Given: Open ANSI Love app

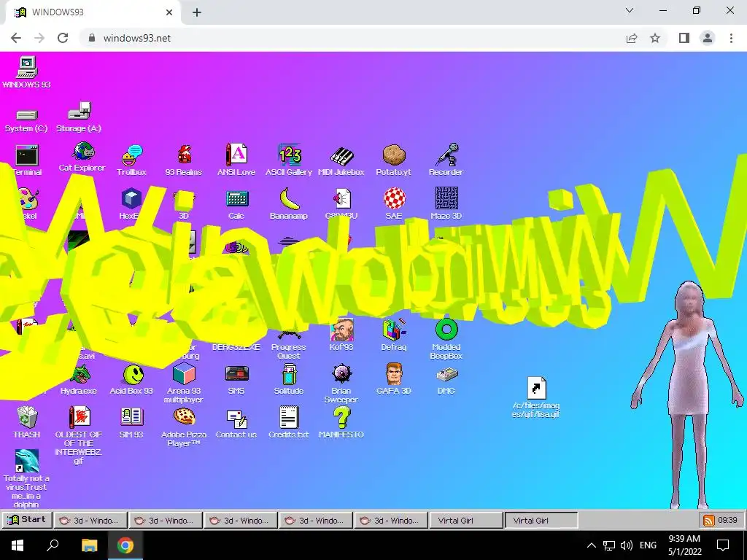Looking at the screenshot, I should pos(236,155).
